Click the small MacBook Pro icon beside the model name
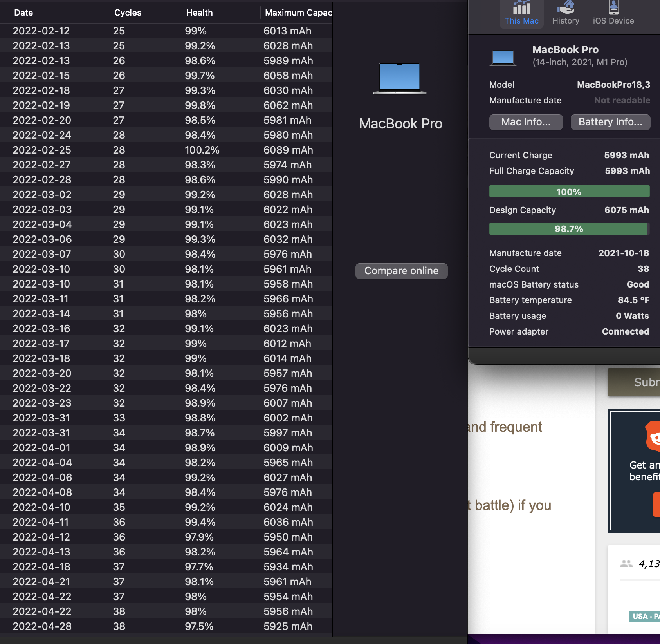 pyautogui.click(x=503, y=58)
